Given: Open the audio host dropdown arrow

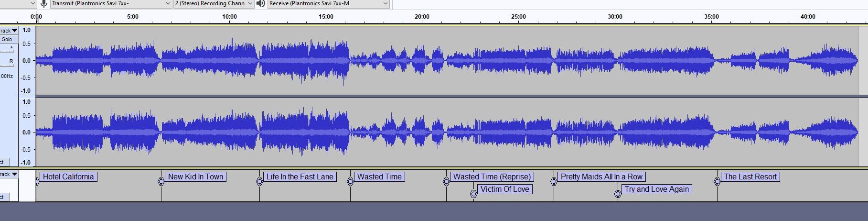Looking at the screenshot, I should point(32,4).
